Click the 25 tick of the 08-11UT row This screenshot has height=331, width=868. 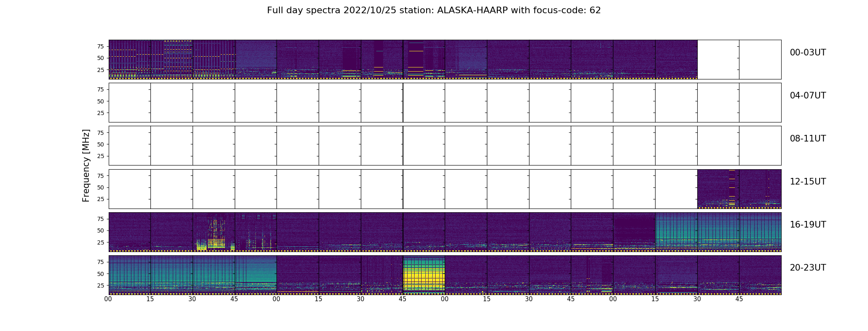[100, 156]
